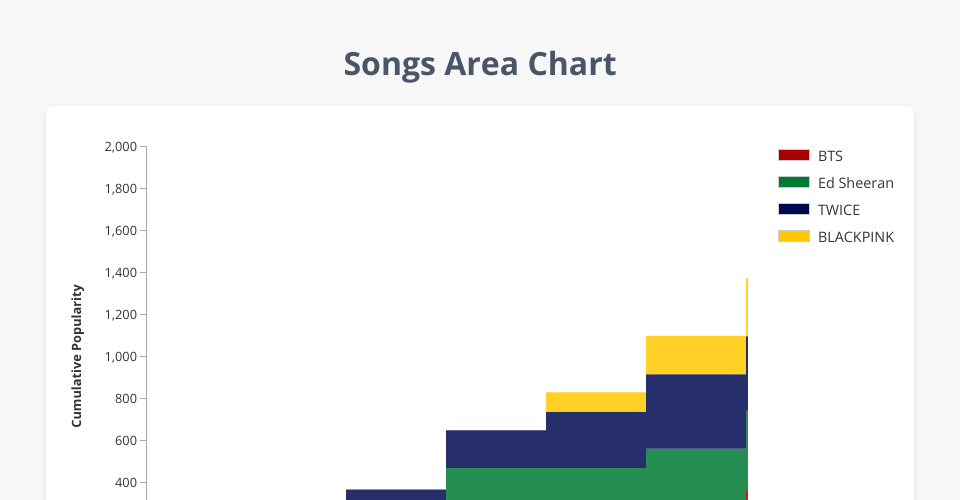Toggle the TWICE legend label
Viewport: 960px width, 500px height.
[x=838, y=210]
